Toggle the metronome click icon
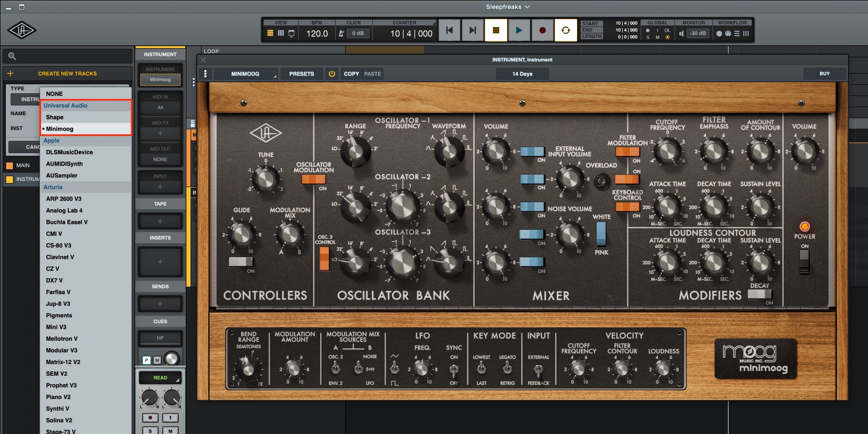The image size is (868, 434). click(341, 33)
